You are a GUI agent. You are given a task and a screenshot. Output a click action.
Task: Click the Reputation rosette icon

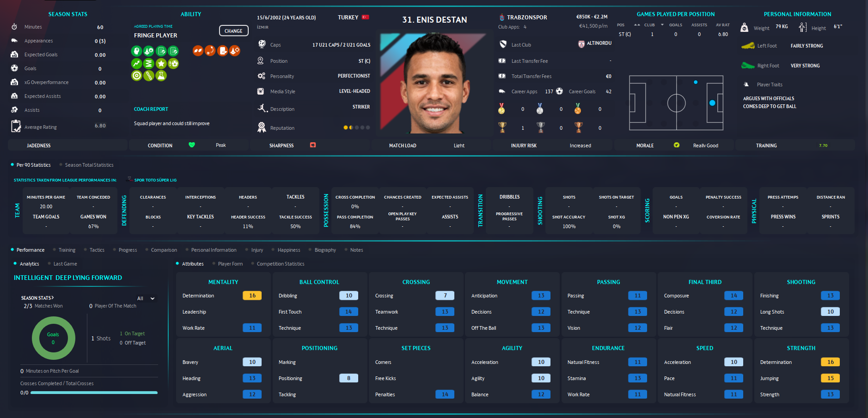[x=262, y=127]
